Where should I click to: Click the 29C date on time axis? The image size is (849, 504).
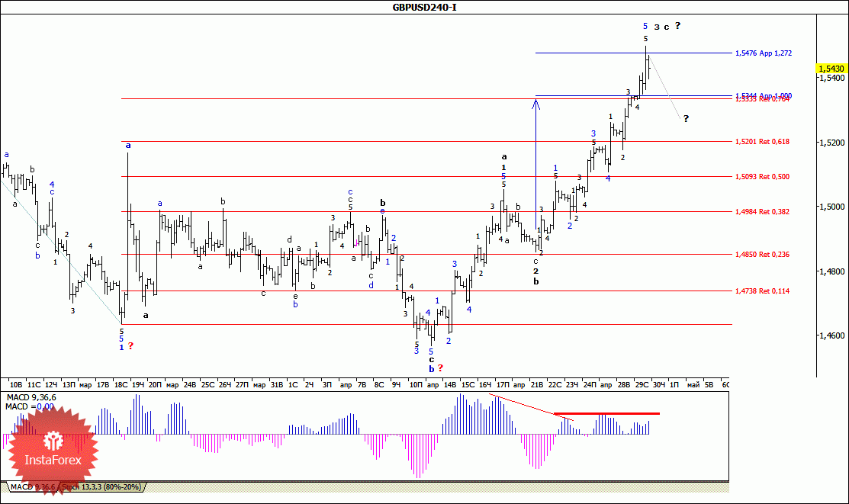(x=642, y=384)
